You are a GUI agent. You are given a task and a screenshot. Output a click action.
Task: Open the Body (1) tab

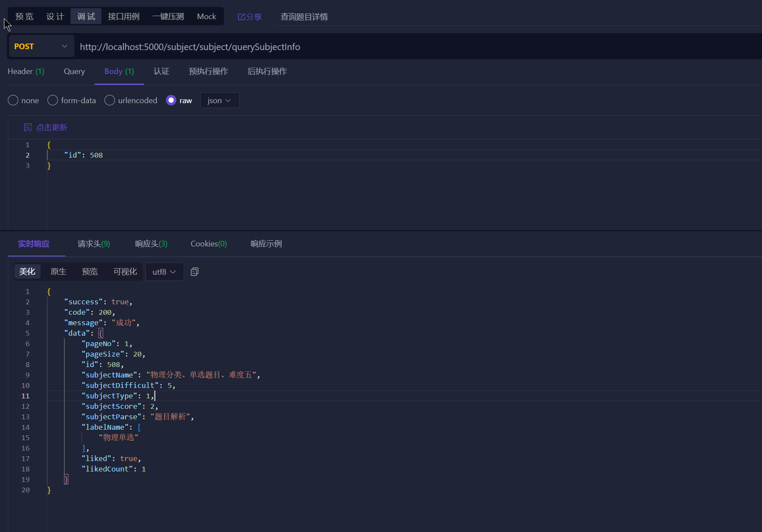(x=119, y=71)
